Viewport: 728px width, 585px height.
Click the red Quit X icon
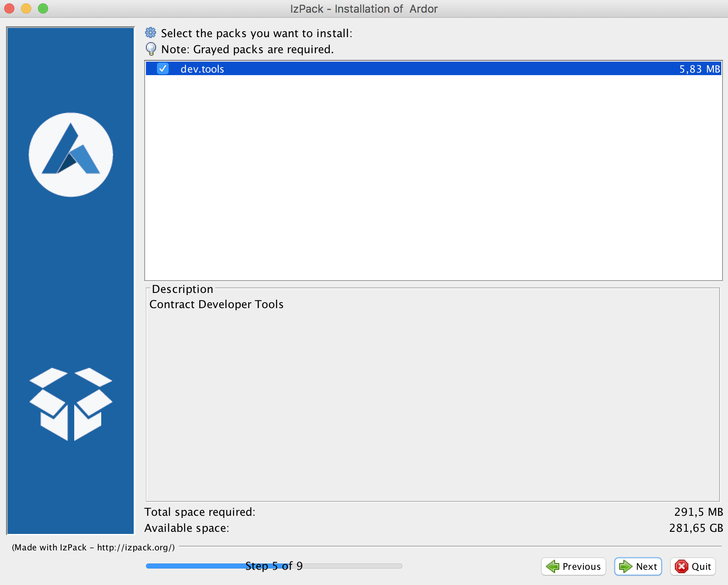(681, 566)
